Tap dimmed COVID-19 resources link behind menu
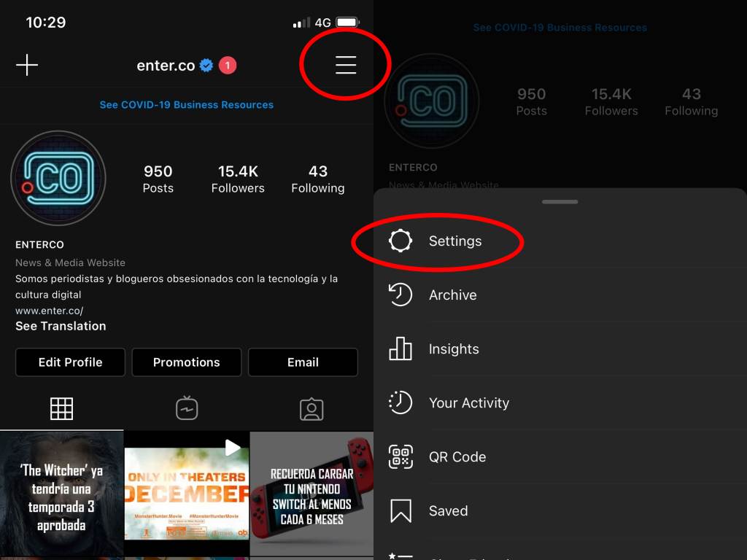 coord(560,28)
